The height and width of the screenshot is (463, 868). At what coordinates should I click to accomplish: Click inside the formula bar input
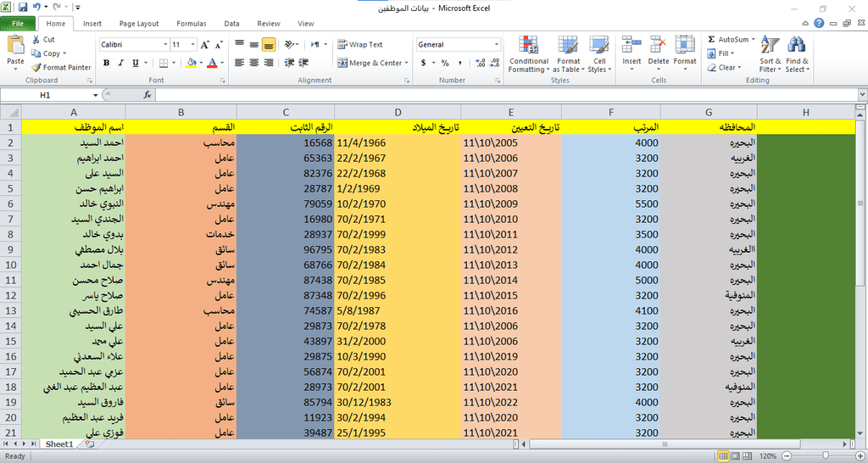click(506, 95)
